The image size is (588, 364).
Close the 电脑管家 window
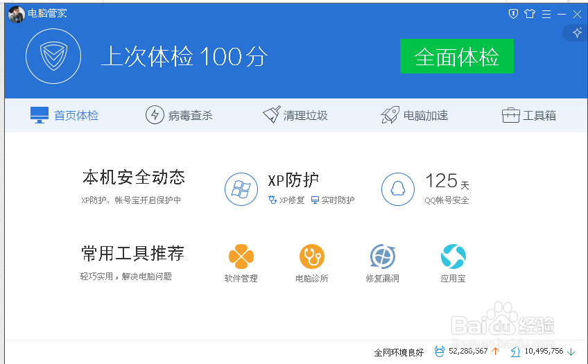coord(577,15)
